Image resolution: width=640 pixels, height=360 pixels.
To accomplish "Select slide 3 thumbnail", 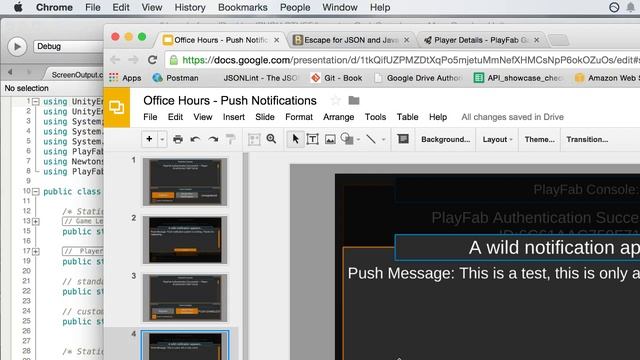I will coord(185,298).
